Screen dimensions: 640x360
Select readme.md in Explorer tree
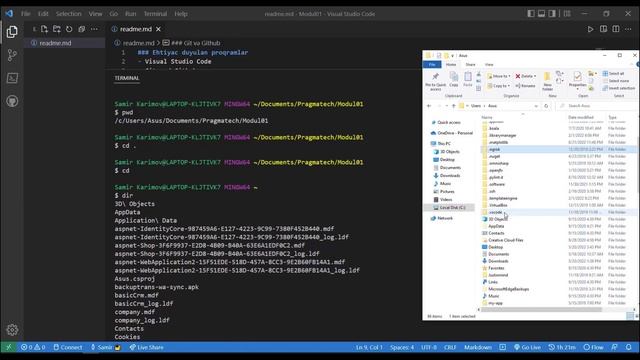pos(64,43)
